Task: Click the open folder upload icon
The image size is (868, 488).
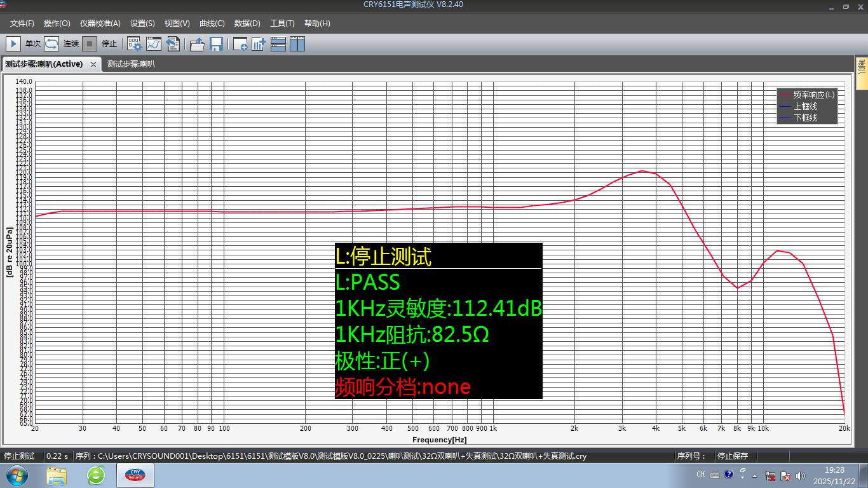Action: [x=197, y=44]
